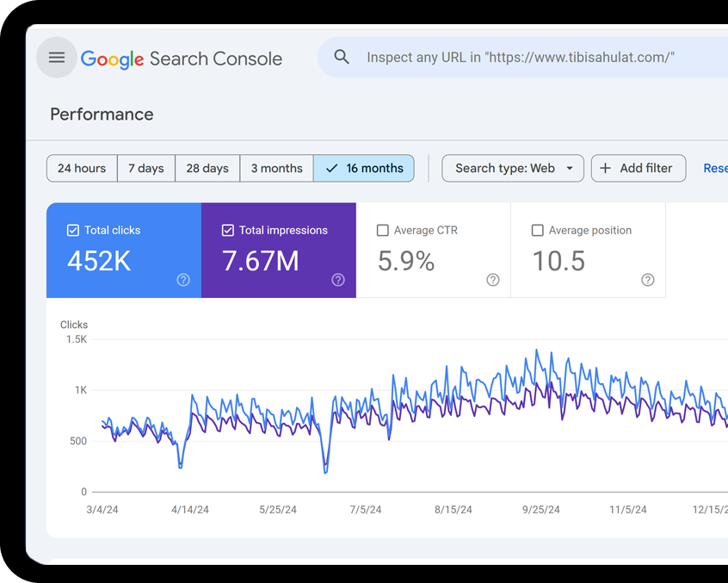
Task: Open help icon on Average position card
Action: (x=648, y=280)
